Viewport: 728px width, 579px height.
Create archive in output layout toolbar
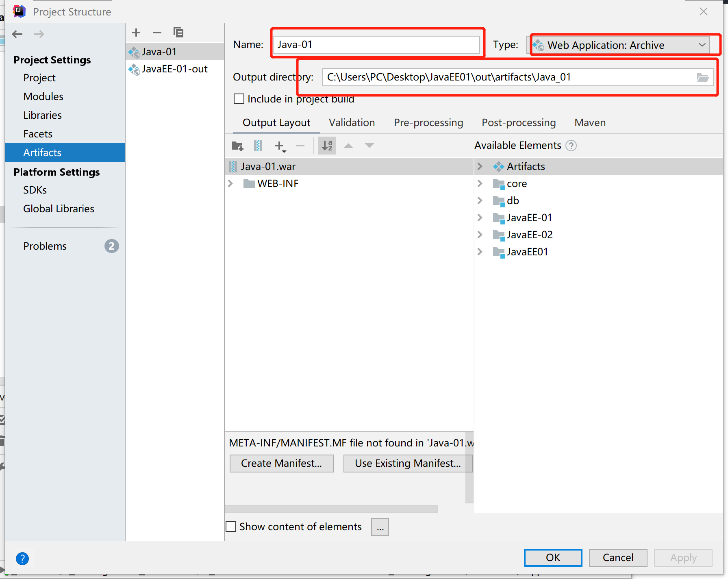tap(258, 146)
